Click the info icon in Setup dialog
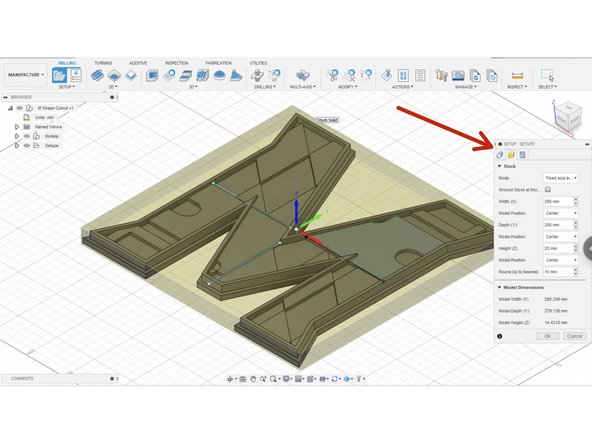 (500, 336)
